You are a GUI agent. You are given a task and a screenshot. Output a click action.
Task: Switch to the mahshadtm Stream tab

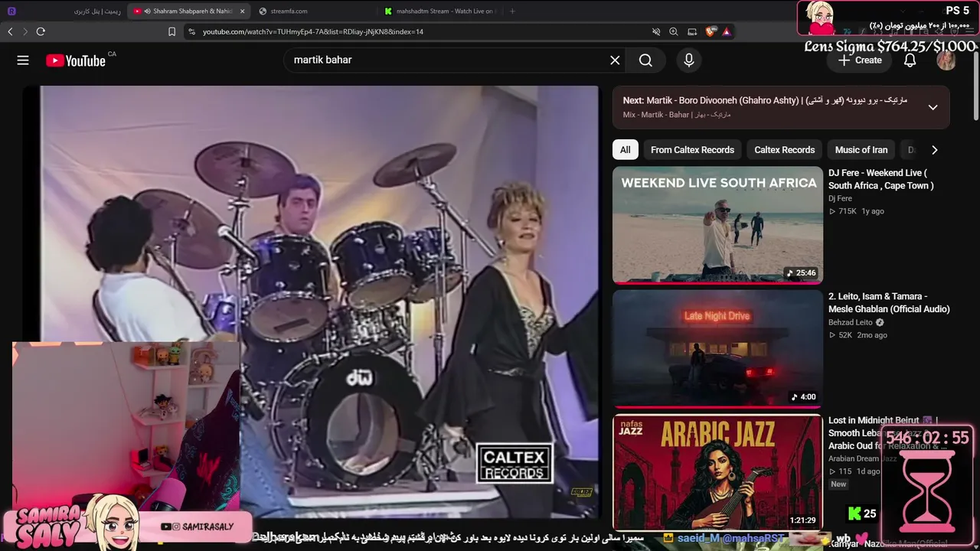pyautogui.click(x=440, y=11)
